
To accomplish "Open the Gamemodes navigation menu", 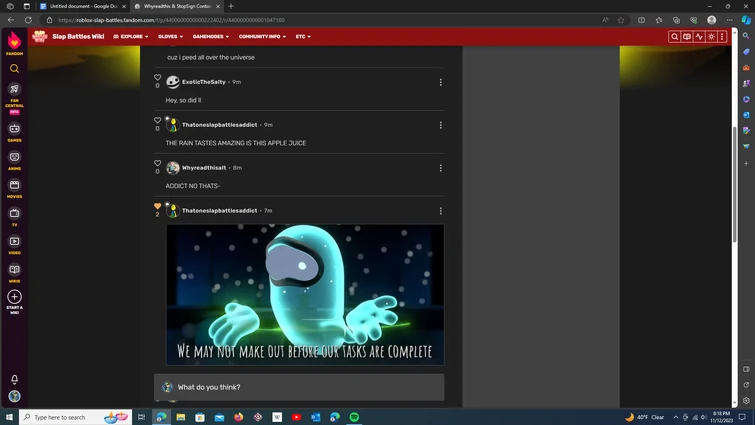I will (x=210, y=37).
